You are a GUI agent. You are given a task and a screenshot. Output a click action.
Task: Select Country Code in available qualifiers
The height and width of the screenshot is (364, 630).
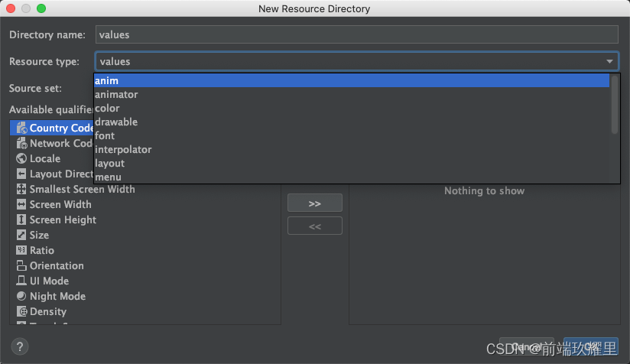point(52,128)
